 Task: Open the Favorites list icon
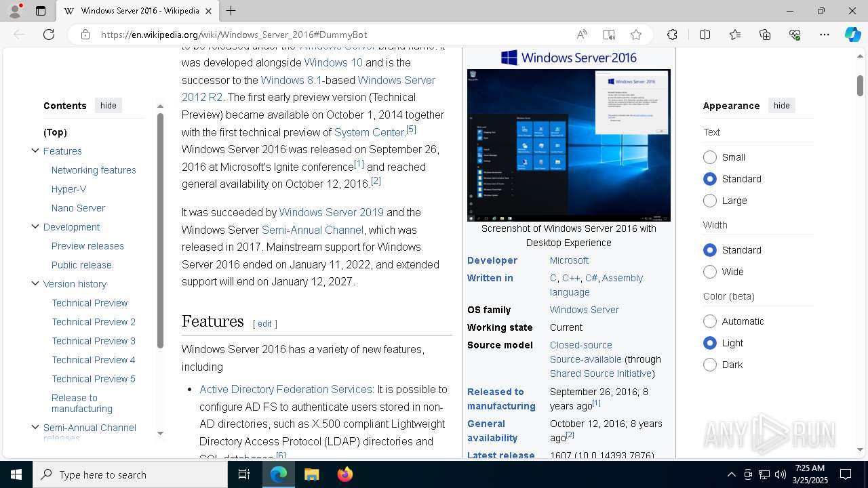tap(735, 35)
